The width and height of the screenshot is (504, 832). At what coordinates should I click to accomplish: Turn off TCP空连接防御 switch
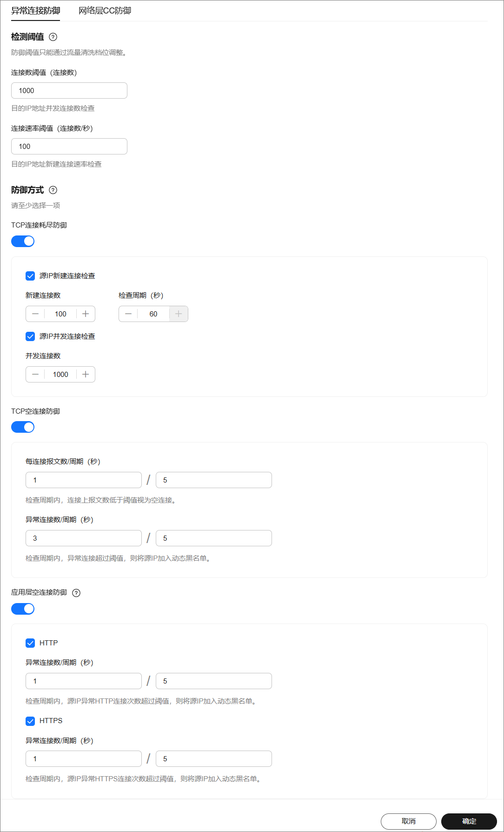click(23, 427)
